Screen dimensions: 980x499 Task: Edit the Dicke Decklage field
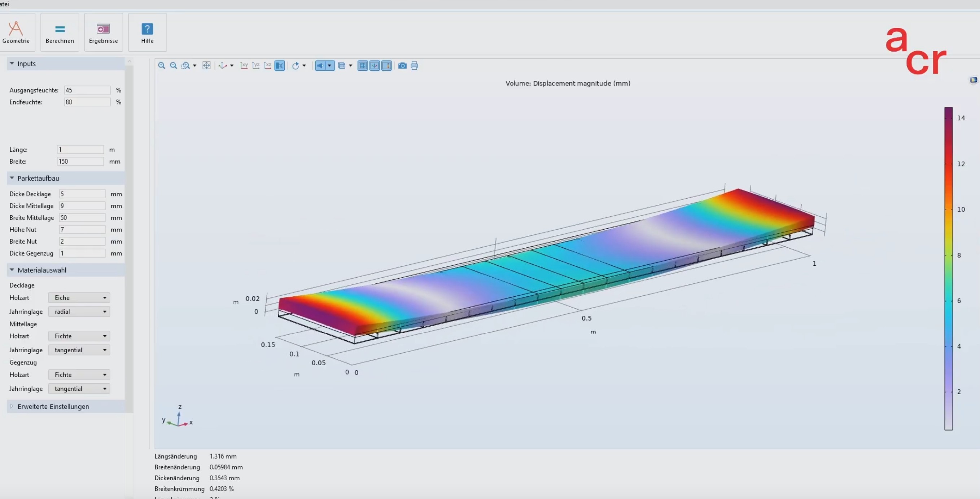point(82,194)
